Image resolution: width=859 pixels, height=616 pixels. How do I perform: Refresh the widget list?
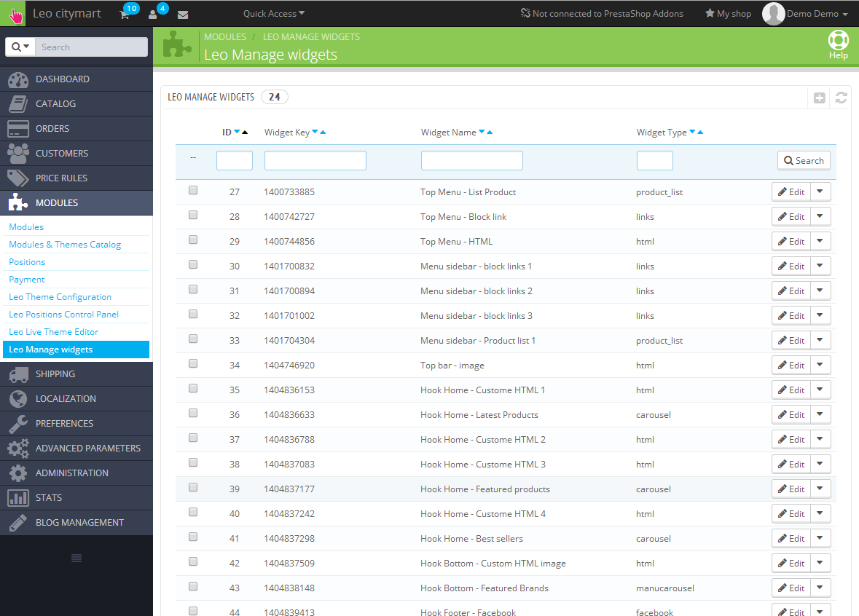click(842, 98)
